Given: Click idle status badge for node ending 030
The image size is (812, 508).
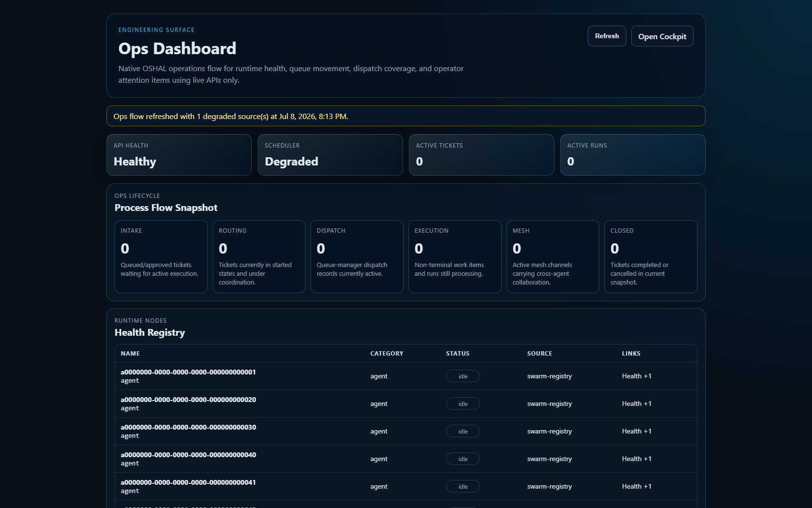Looking at the screenshot, I should coord(463,431).
